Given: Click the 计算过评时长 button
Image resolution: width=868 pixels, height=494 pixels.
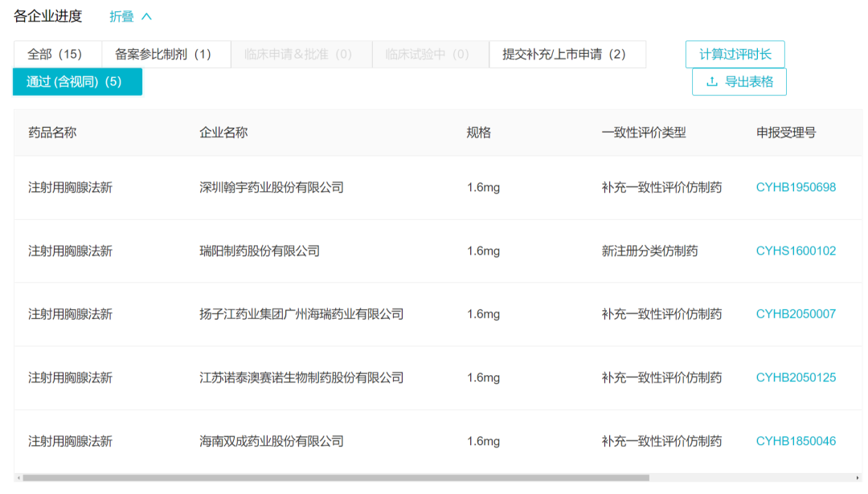Looking at the screenshot, I should [x=735, y=54].
